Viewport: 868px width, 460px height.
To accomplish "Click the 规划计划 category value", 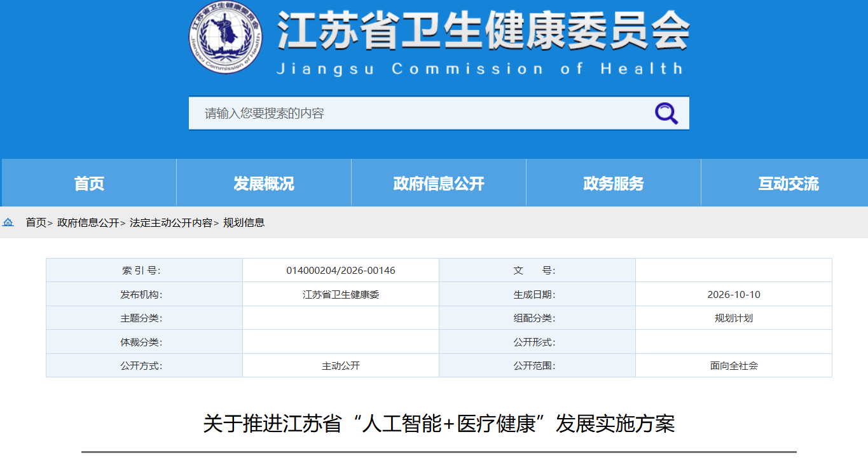I will (734, 318).
